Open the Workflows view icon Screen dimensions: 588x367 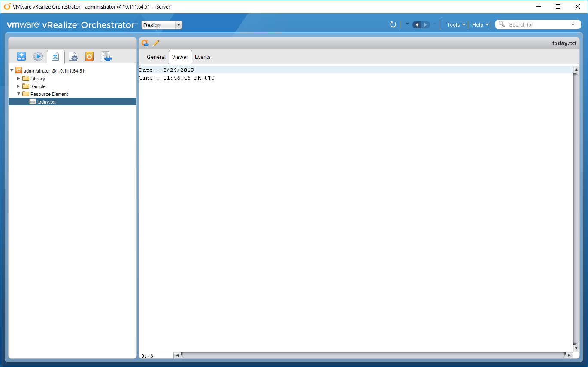click(21, 56)
